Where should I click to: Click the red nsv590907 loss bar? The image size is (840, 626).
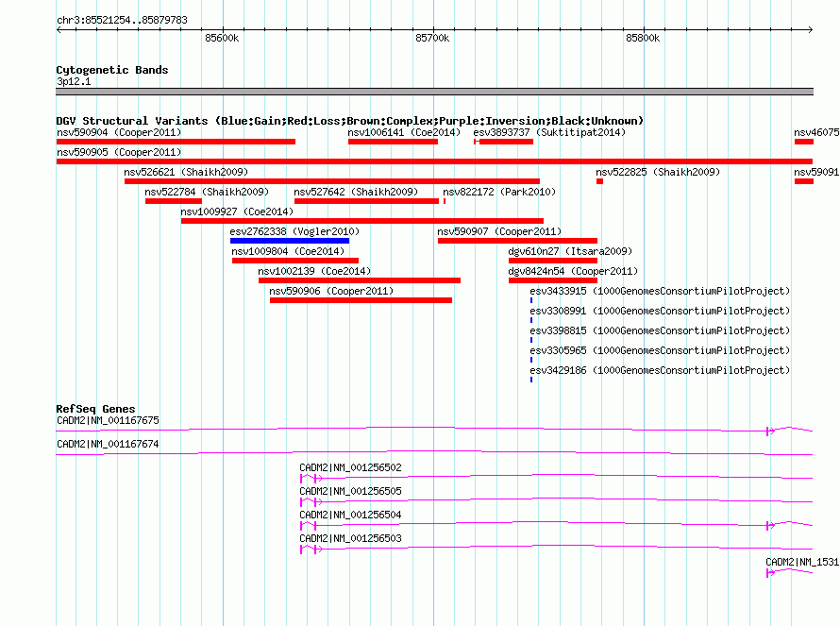[517, 241]
